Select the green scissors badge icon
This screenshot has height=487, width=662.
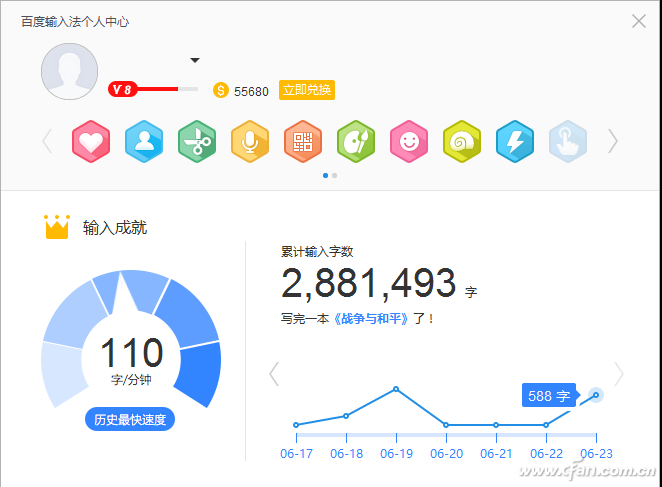click(x=197, y=141)
